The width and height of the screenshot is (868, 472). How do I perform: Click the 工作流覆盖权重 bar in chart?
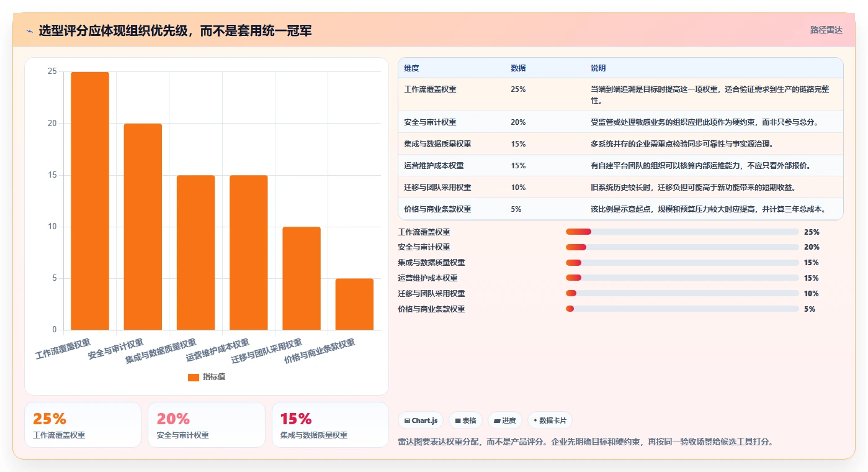click(90, 201)
